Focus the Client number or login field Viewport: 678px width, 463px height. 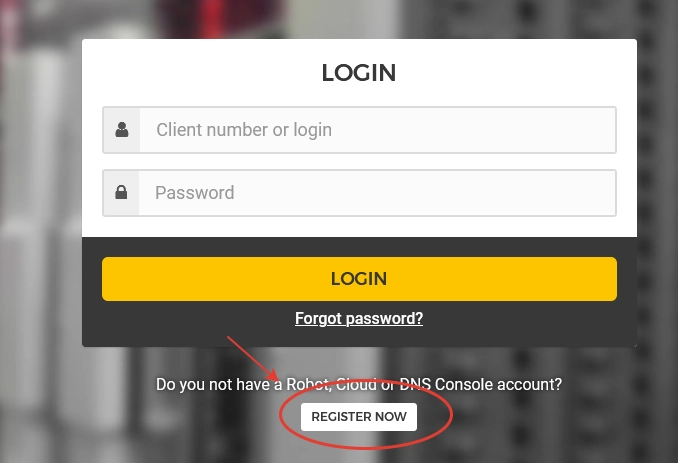[x=377, y=130]
